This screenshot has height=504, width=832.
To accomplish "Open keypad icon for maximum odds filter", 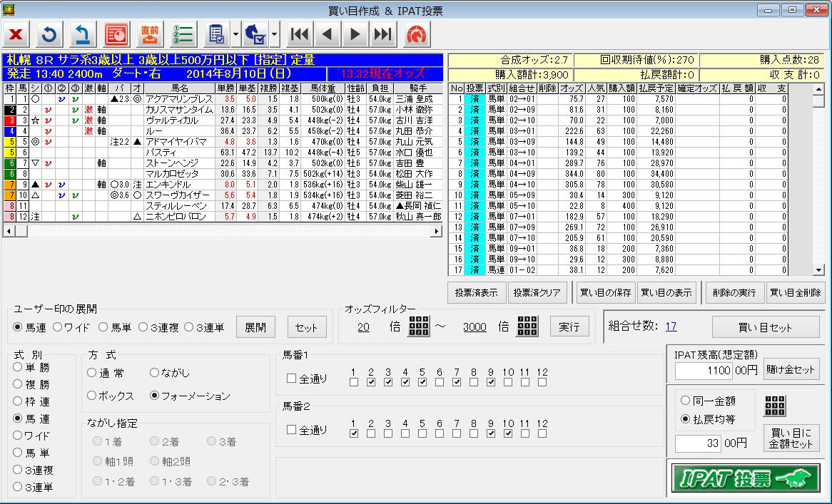I will 527,326.
